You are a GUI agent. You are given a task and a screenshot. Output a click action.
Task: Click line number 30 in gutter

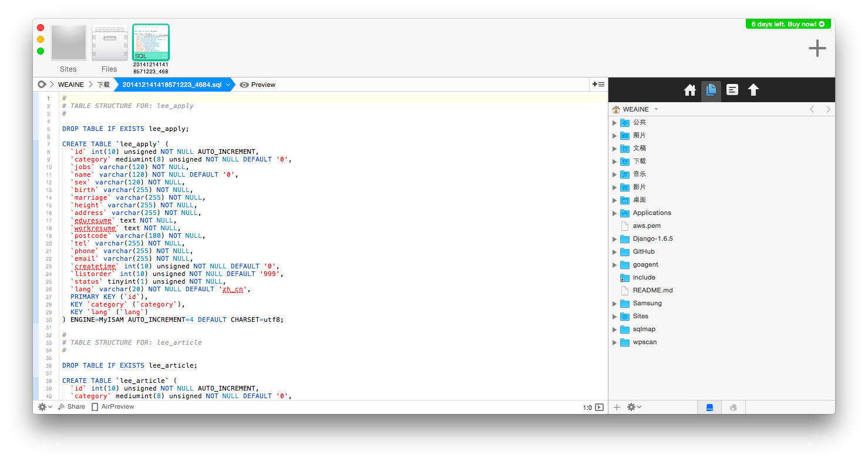tap(48, 320)
